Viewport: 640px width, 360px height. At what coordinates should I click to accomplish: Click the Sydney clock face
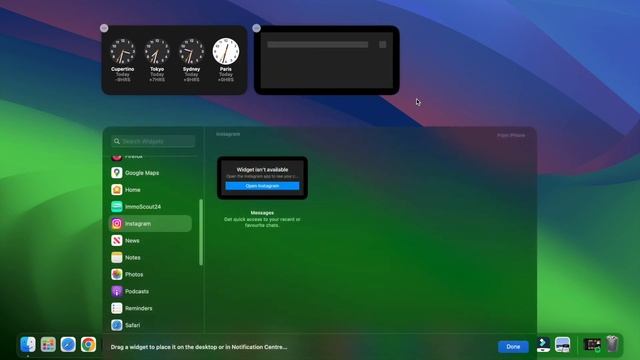tap(191, 51)
